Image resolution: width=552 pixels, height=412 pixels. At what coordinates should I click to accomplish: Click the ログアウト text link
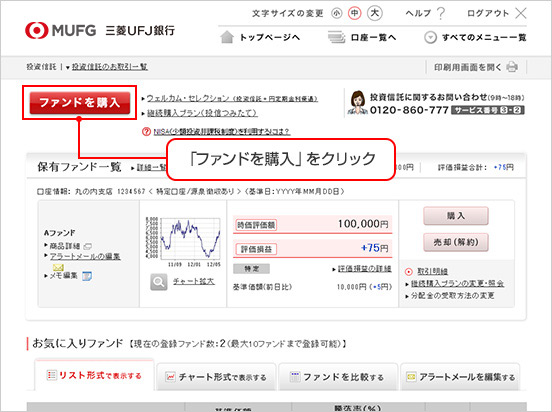488,13
